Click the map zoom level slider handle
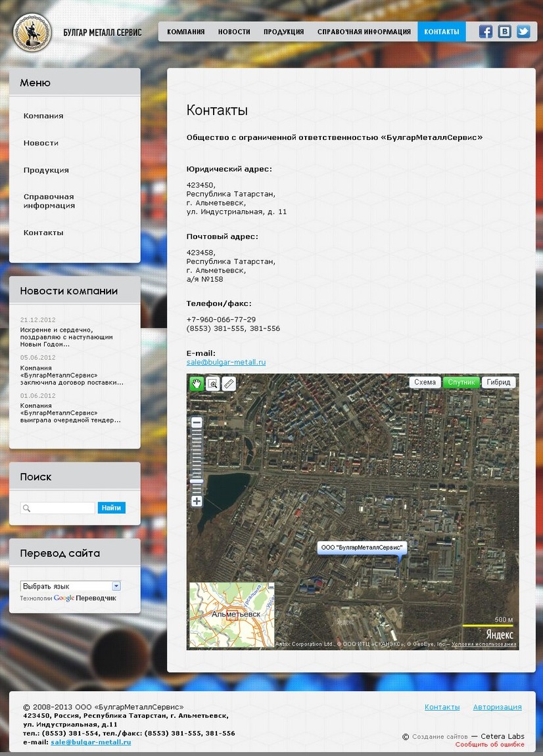This screenshot has height=756, width=543. tap(197, 481)
